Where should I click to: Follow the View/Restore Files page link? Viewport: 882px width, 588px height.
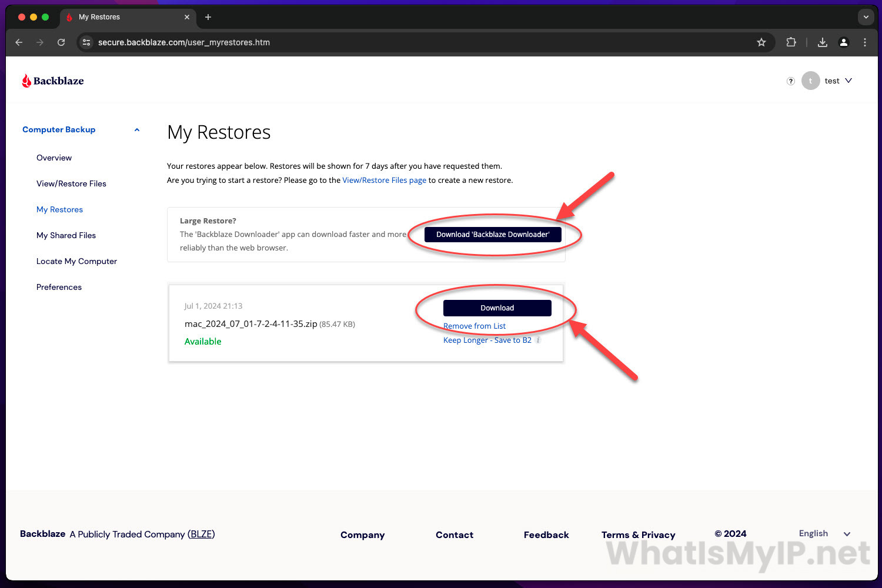point(384,180)
